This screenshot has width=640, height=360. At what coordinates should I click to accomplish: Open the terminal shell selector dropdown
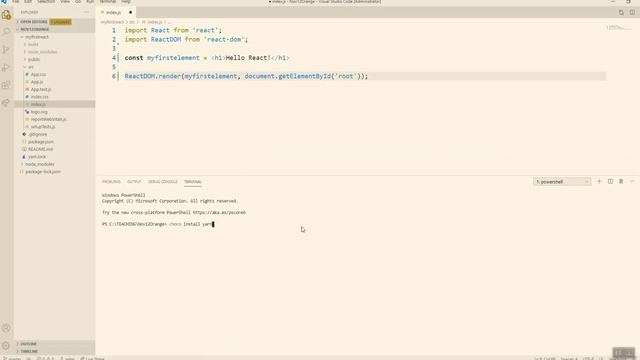click(x=562, y=182)
